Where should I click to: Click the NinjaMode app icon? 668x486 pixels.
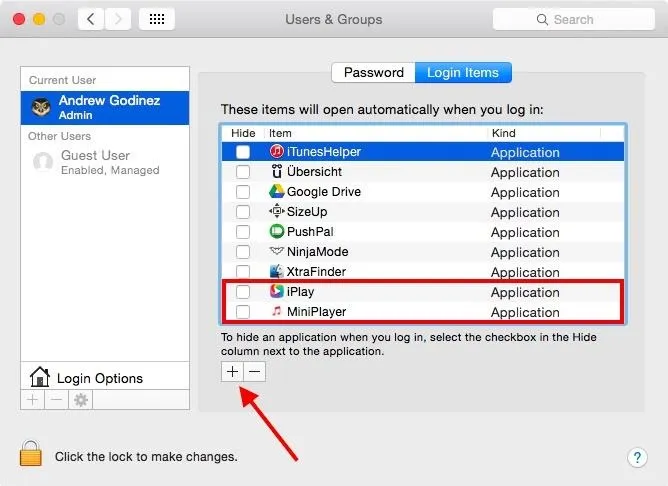pos(277,251)
